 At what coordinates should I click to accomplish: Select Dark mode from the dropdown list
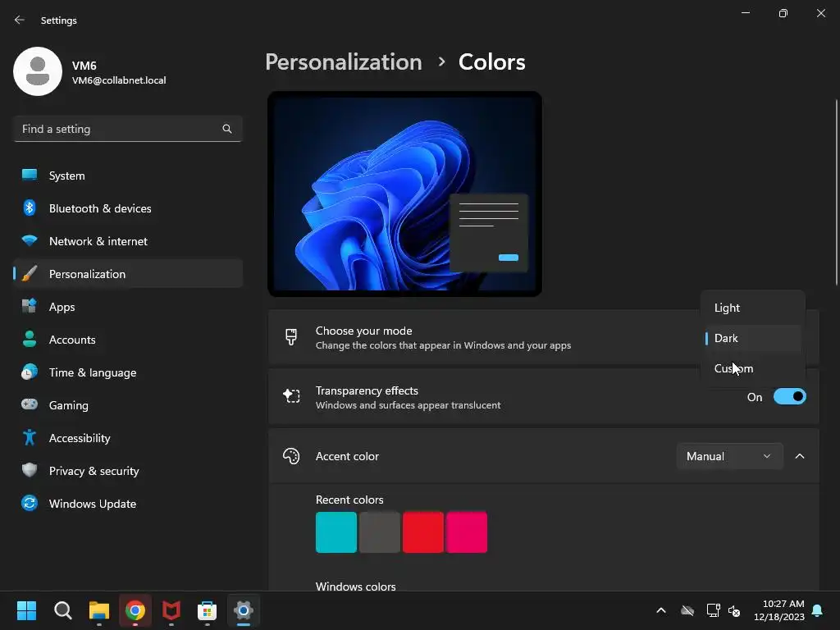[753, 338]
